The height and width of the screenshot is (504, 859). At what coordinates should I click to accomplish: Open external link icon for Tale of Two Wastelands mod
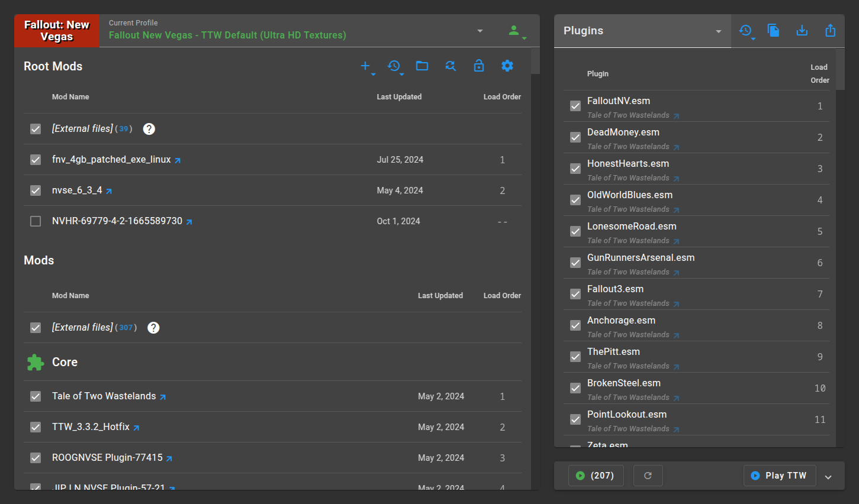tap(163, 397)
